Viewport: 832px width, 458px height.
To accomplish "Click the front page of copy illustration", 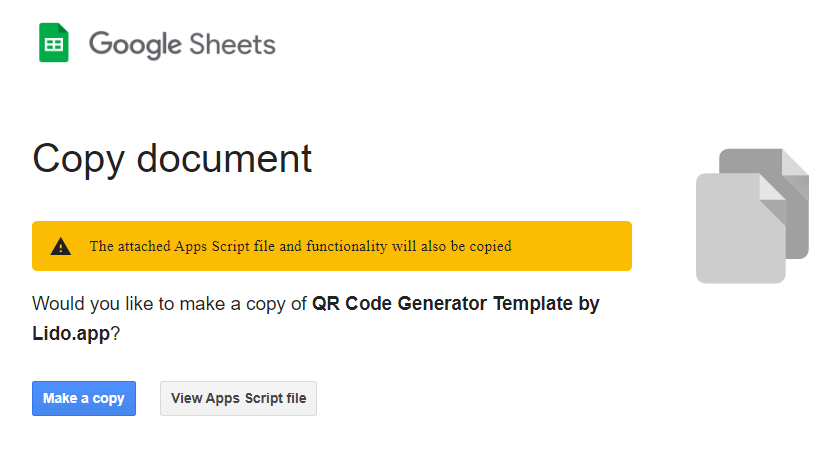I will [741, 228].
